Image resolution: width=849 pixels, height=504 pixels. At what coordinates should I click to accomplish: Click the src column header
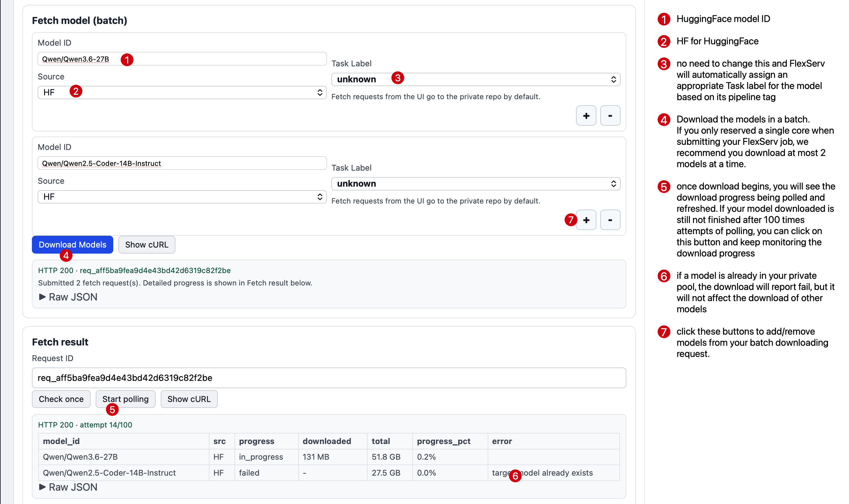[222, 441]
